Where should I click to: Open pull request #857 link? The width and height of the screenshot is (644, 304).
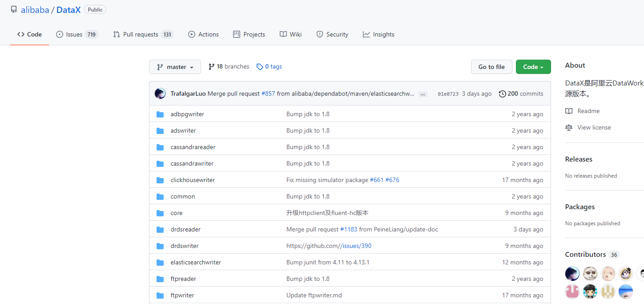268,94
